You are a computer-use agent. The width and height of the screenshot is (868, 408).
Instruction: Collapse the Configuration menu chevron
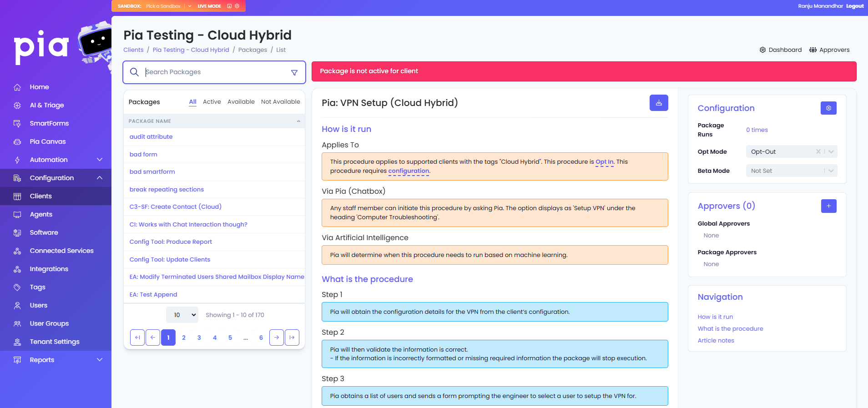click(100, 178)
